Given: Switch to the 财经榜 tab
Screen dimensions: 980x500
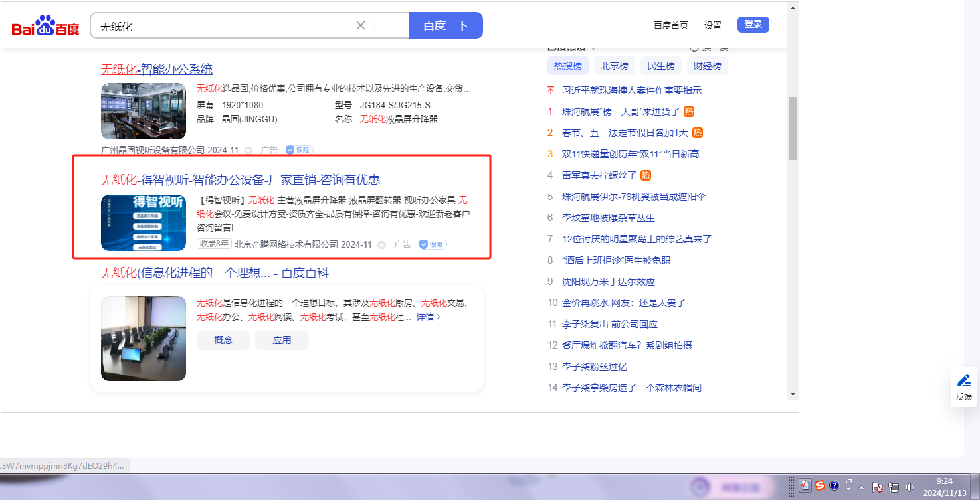Looking at the screenshot, I should 707,66.
